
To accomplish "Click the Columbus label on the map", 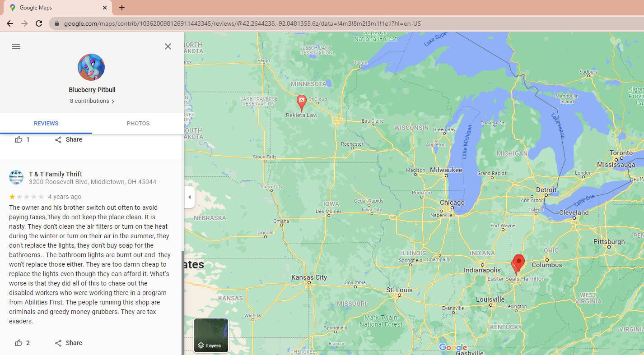I will click(x=547, y=265).
